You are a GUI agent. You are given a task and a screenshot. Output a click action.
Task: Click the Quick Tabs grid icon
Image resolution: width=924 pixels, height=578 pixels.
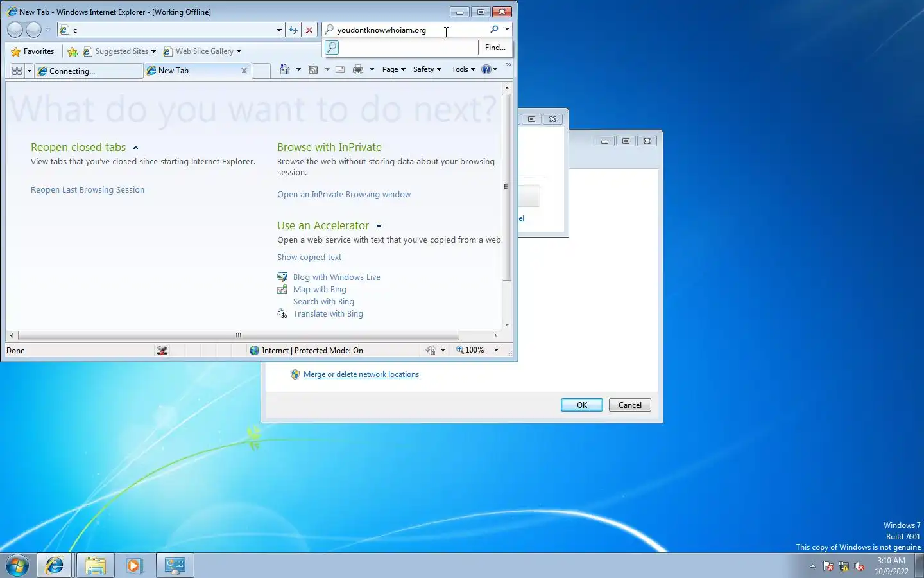pyautogui.click(x=17, y=71)
